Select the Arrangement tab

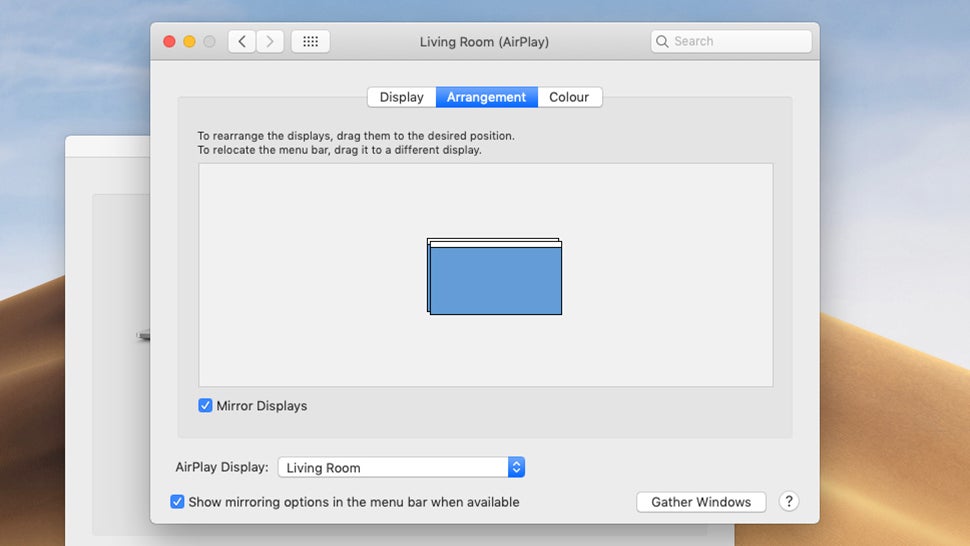pos(486,97)
